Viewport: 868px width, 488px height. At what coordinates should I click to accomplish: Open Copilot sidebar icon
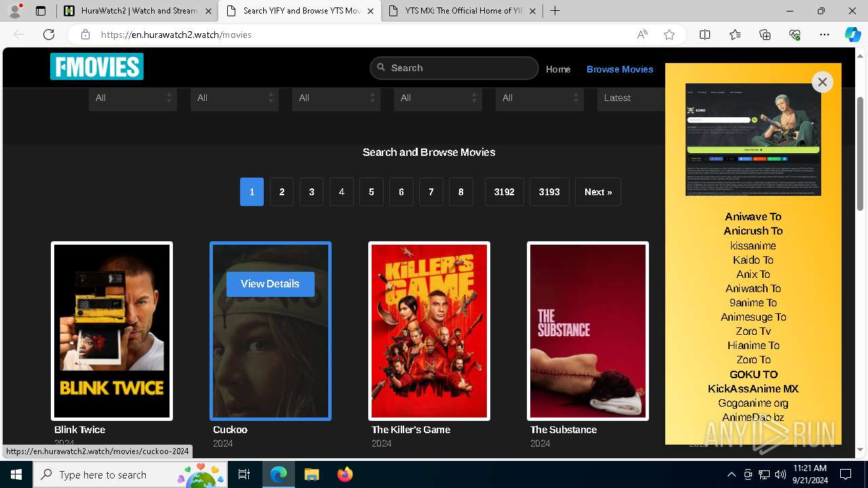(x=852, y=35)
